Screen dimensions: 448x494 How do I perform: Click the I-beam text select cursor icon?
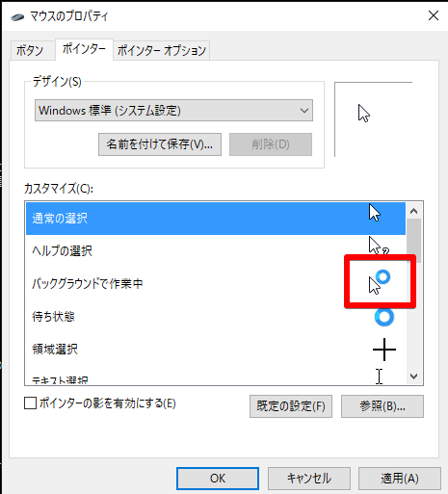click(380, 377)
